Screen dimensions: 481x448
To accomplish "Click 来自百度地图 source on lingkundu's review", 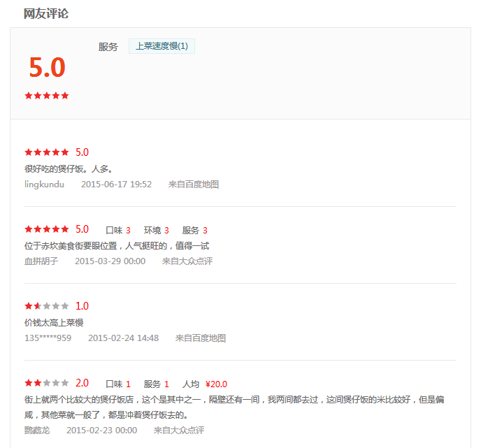I will [194, 185].
